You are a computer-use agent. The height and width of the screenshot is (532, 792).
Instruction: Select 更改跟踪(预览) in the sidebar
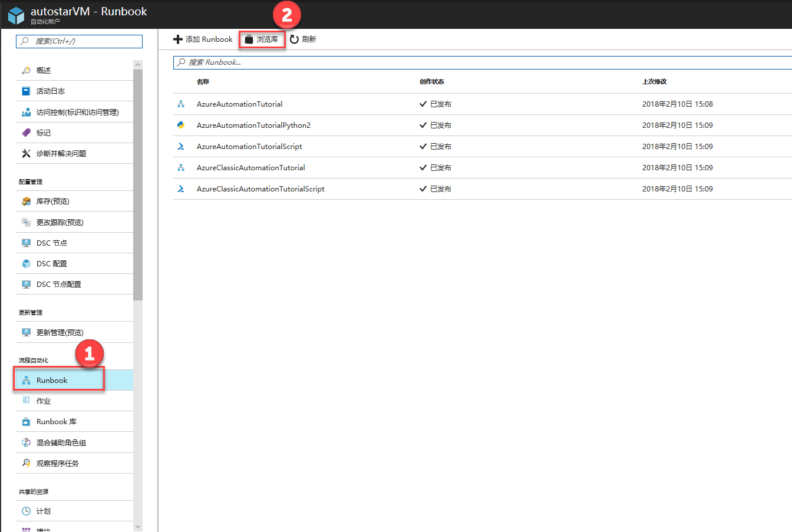click(x=75, y=222)
